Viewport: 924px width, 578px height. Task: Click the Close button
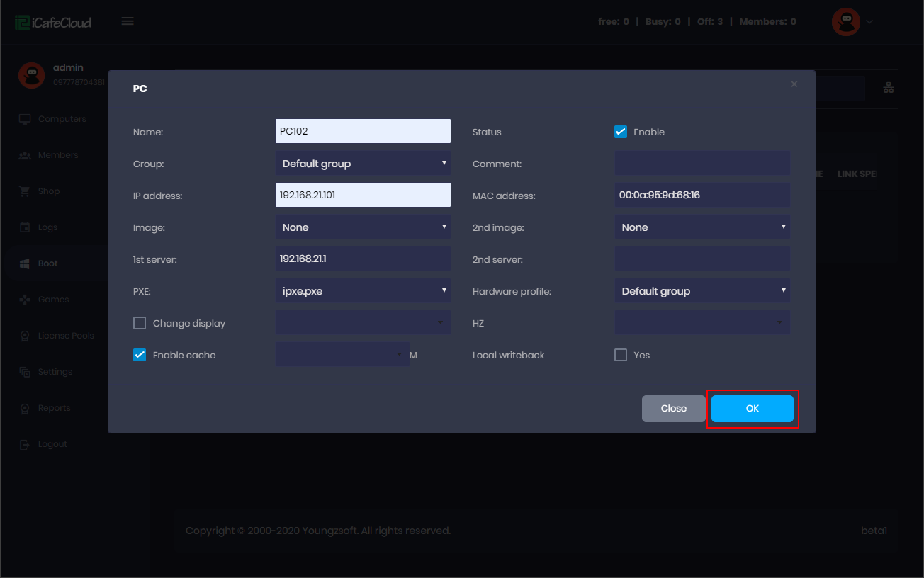pyautogui.click(x=673, y=409)
